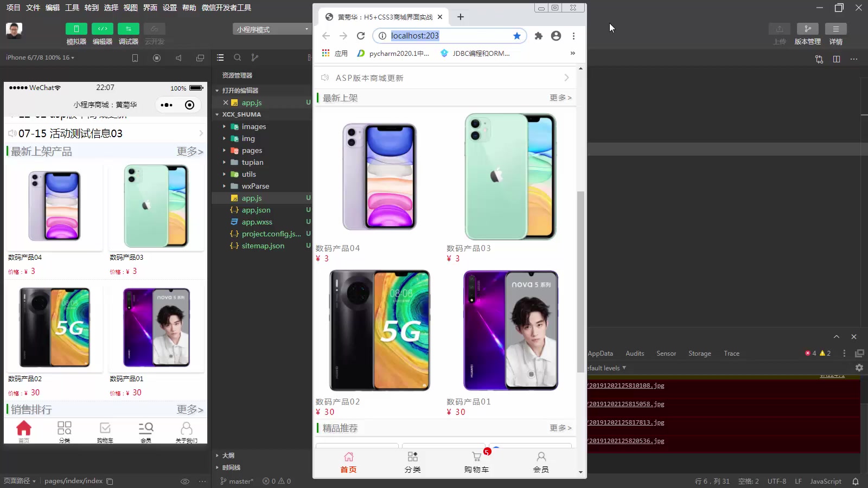
Task: Click browser reload icon
Action: pos(361,36)
